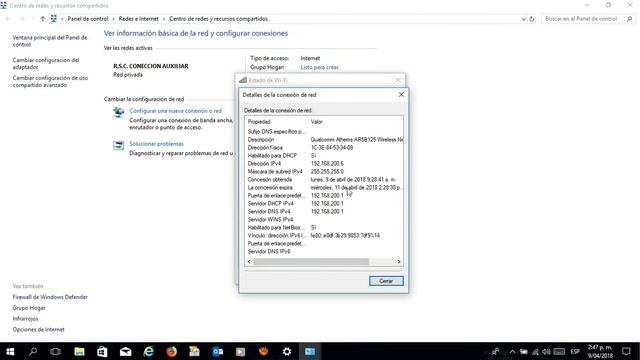Open Firewall de Windows Defender link
The height and width of the screenshot is (360, 640).
(50, 297)
